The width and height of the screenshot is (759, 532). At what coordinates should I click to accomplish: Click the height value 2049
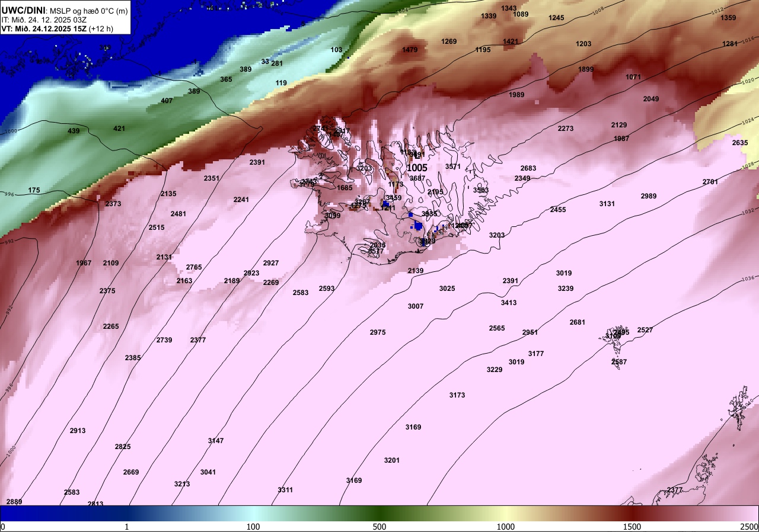[x=651, y=99]
